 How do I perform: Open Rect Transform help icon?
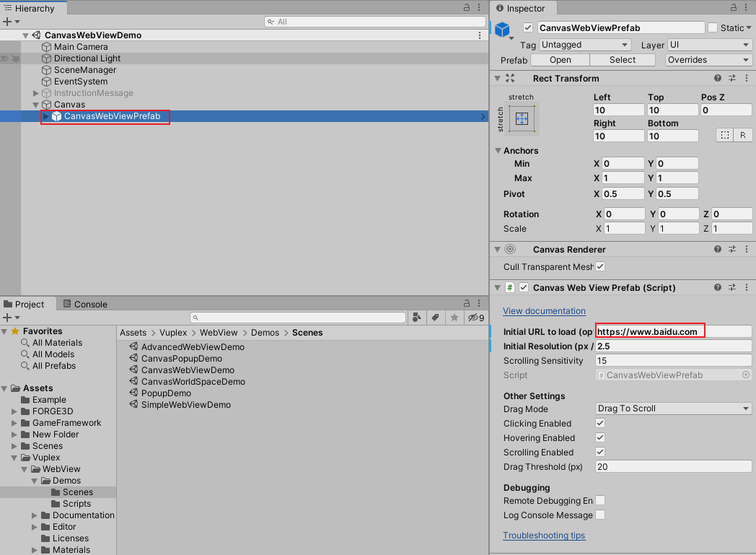pyautogui.click(x=718, y=78)
